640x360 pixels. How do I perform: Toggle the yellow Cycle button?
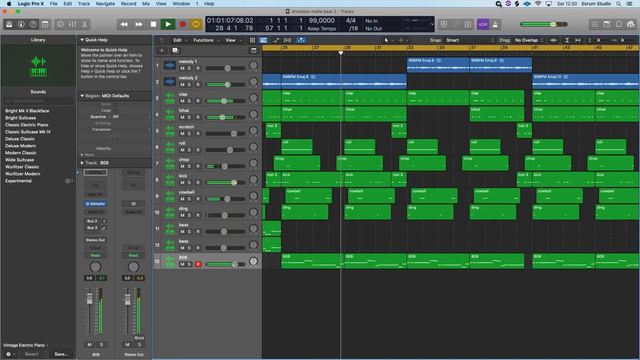coord(196,24)
